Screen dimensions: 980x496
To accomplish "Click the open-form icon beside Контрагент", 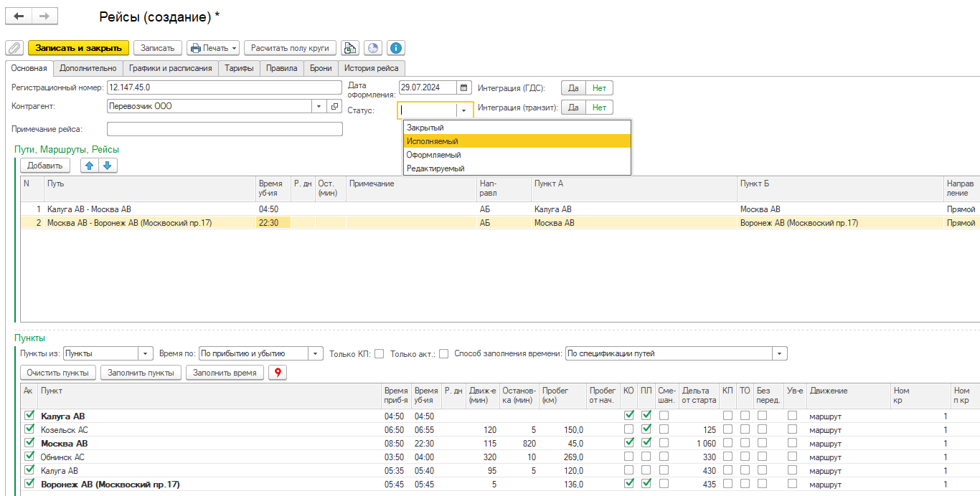I will point(334,107).
